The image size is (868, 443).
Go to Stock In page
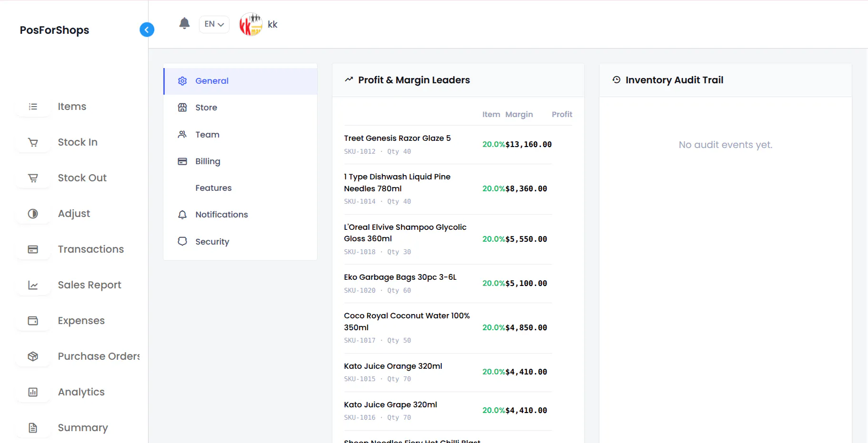click(x=78, y=142)
